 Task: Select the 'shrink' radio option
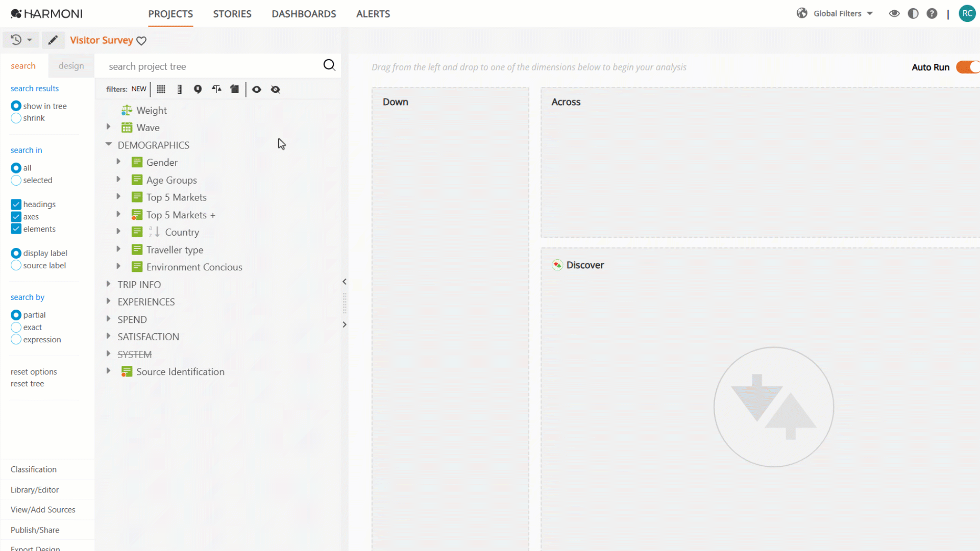click(16, 118)
